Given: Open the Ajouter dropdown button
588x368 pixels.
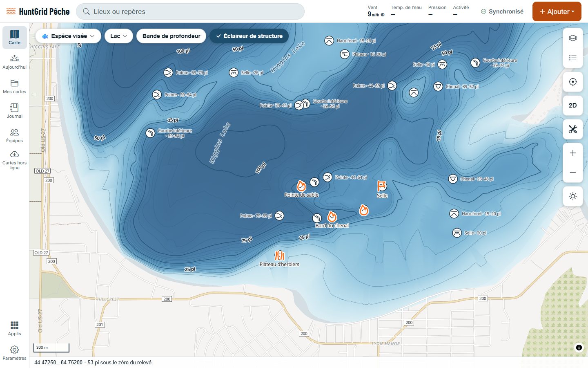Looking at the screenshot, I should click(x=557, y=11).
